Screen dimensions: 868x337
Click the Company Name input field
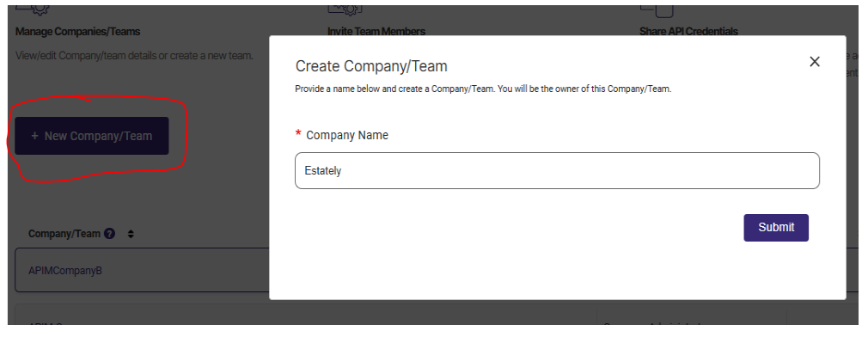557,170
